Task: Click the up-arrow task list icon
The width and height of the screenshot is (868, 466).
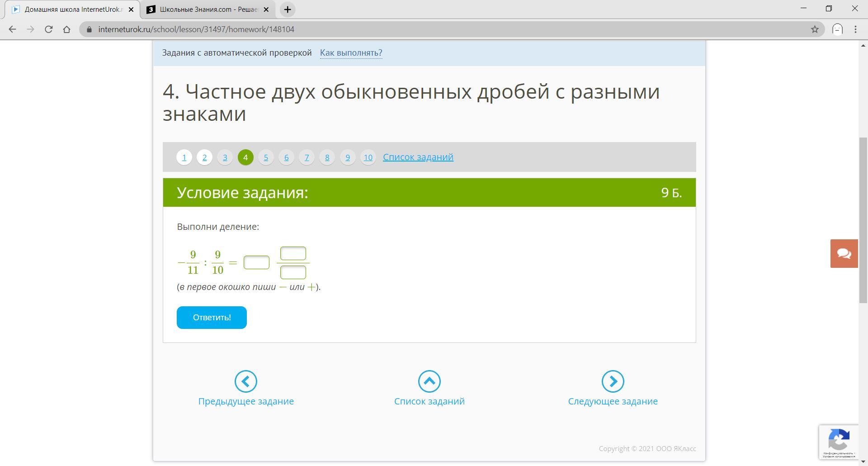Action: 429,381
